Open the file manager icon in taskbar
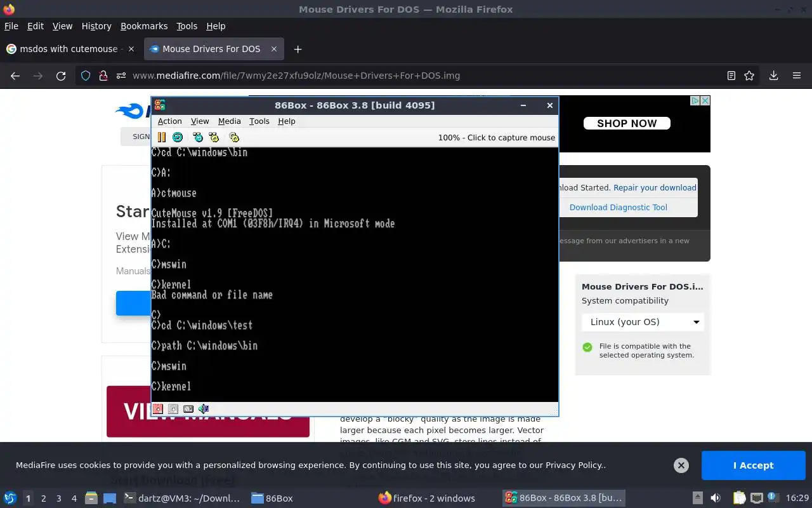 91,498
